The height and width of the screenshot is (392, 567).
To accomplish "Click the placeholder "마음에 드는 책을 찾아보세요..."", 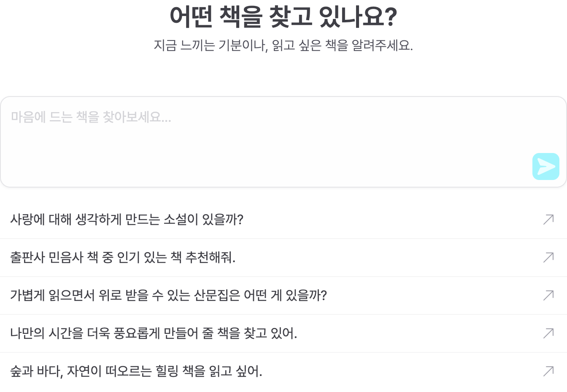I will coord(91,117).
